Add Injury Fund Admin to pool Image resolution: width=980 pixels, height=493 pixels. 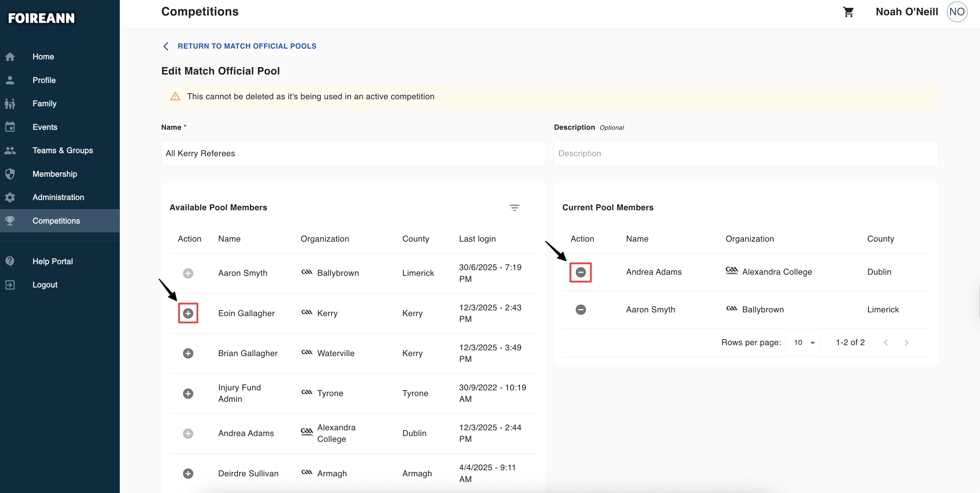point(188,393)
